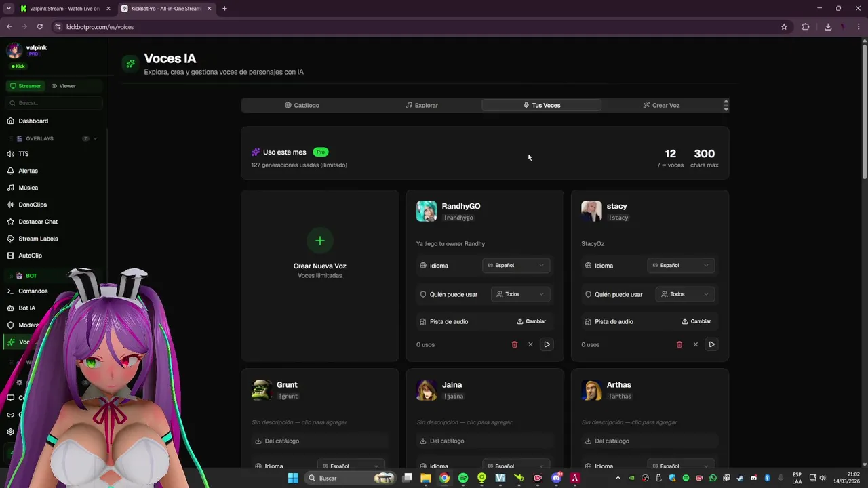Viewport: 868px width, 488px height.
Task: Switch to valpink Stream browser tab
Action: pyautogui.click(x=65, y=9)
